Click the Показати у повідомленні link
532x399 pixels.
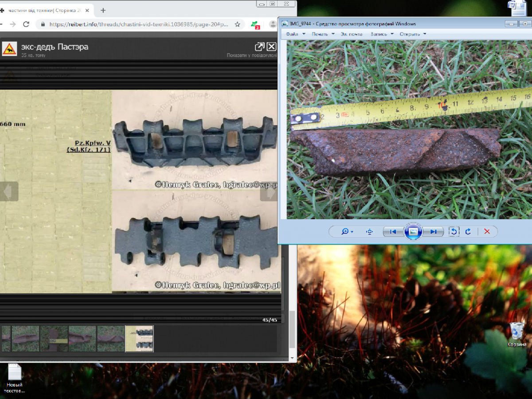(251, 55)
